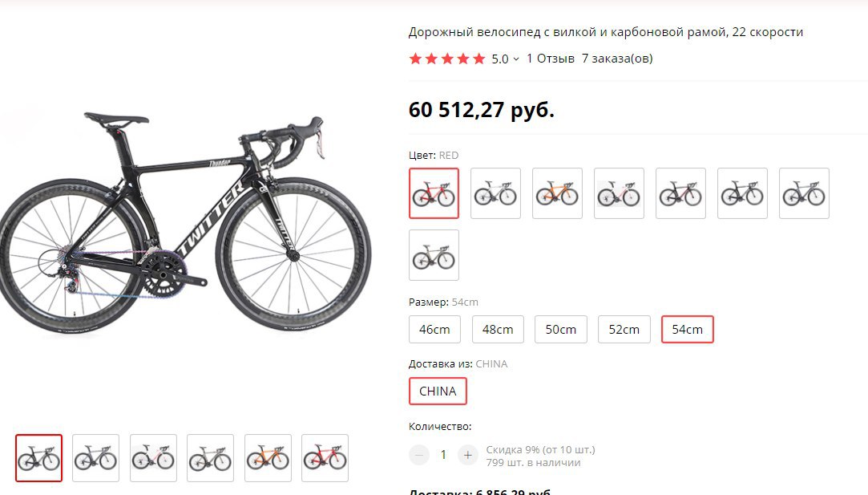Select the 46cm frame size
The width and height of the screenshot is (868, 495).
pos(434,330)
